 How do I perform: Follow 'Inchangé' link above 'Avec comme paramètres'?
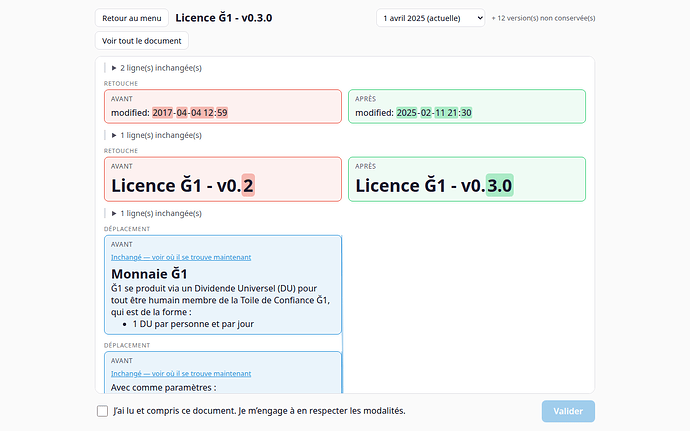pyautogui.click(x=181, y=373)
